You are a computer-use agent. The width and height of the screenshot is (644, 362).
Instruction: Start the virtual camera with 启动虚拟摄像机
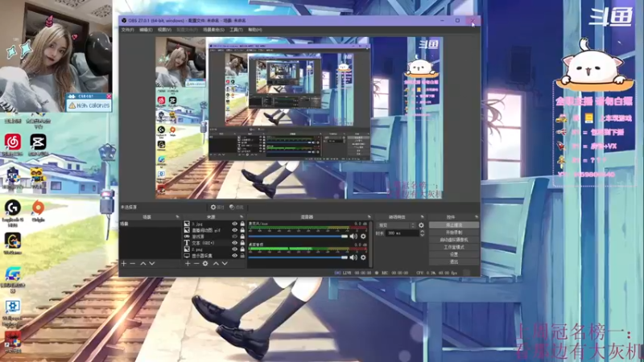tap(454, 240)
